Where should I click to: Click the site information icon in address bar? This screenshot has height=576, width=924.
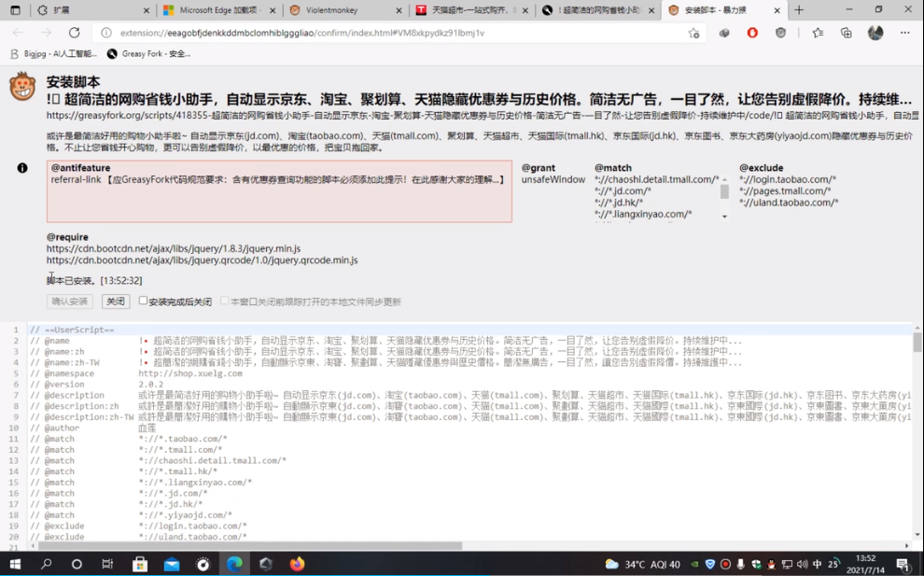(106, 33)
